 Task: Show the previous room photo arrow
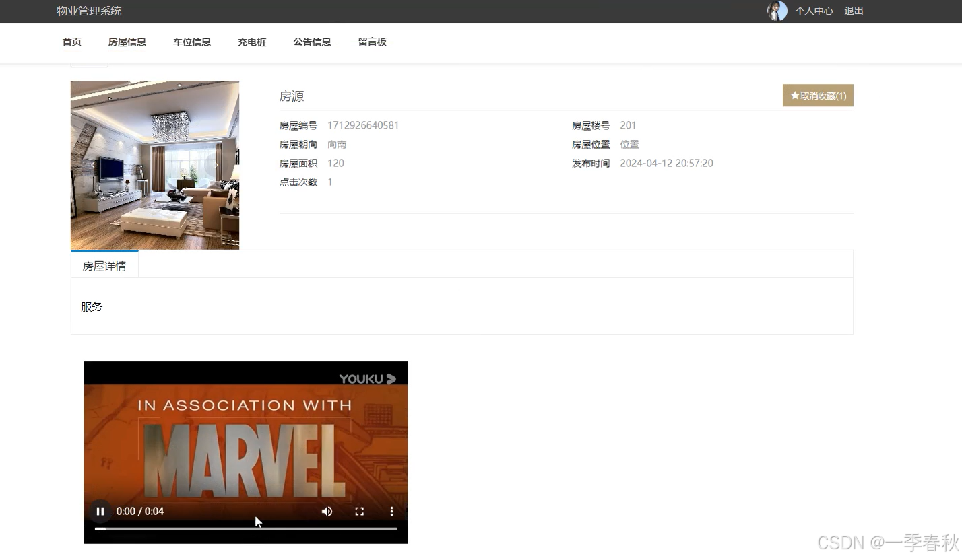click(93, 165)
